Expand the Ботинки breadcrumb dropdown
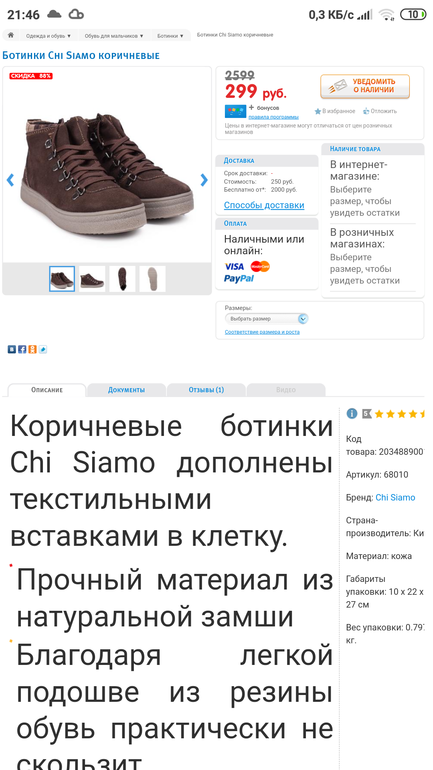Viewport: 433px width, 770px height. tap(170, 36)
